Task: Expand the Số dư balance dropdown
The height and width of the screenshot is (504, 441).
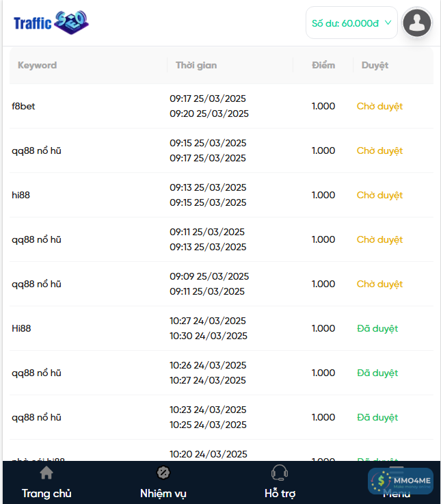Action: click(x=351, y=23)
